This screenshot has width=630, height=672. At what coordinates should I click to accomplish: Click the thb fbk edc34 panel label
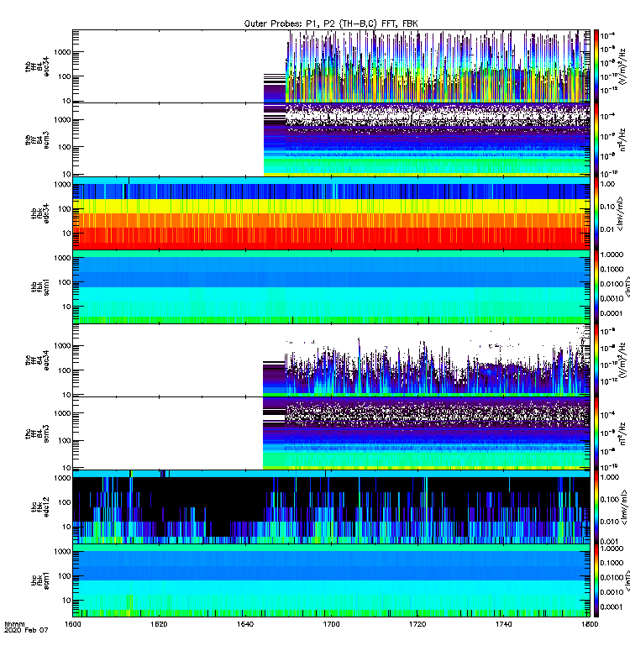coord(39,213)
